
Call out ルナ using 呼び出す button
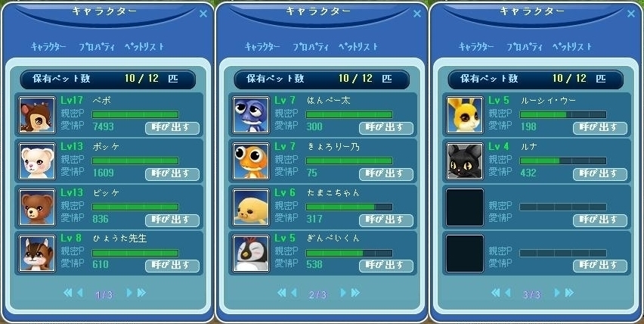(600, 174)
